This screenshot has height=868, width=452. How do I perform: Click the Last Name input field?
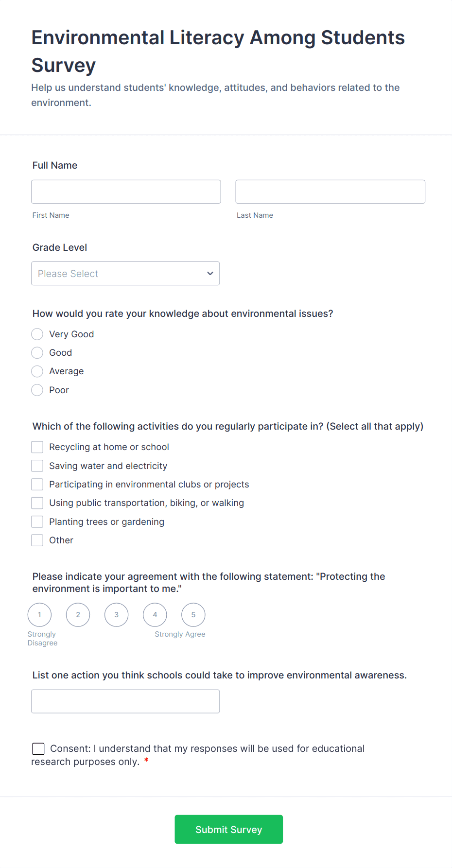pos(330,191)
